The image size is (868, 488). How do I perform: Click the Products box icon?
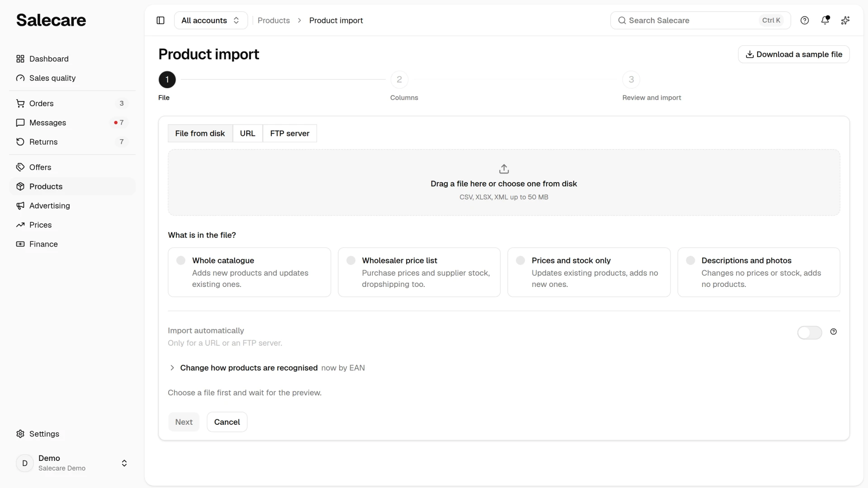[20, 187]
